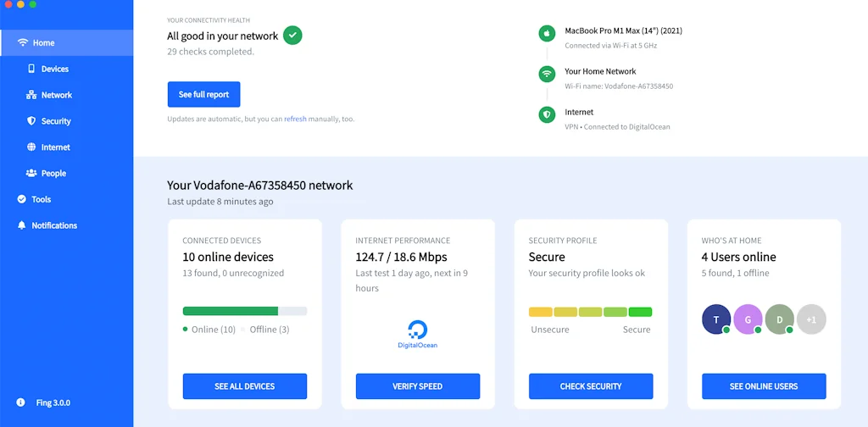Screen dimensions: 868x427
Task: Click the Notifications bell icon
Action: click(x=22, y=225)
